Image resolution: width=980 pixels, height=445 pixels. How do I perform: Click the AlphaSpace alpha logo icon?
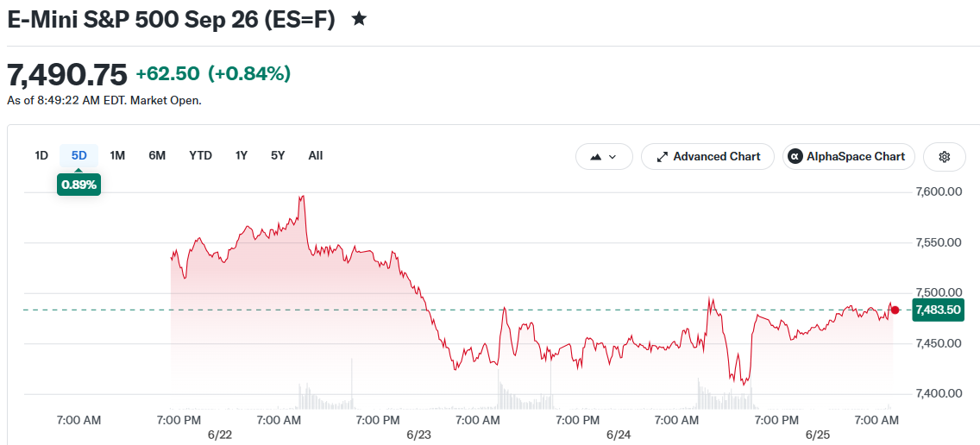pyautogui.click(x=795, y=157)
